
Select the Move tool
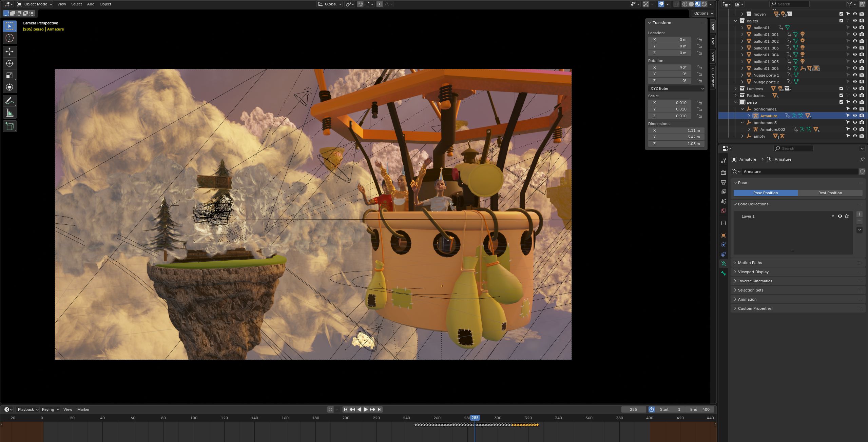9,52
